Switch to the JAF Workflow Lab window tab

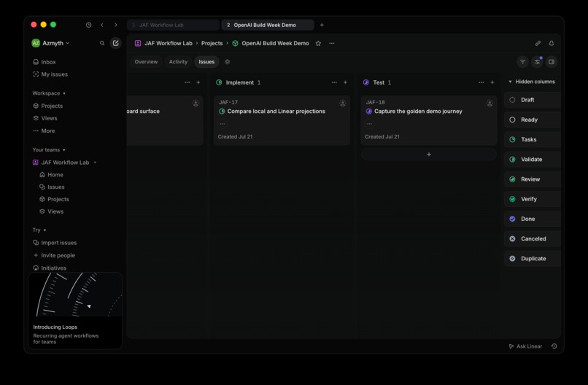173,25
